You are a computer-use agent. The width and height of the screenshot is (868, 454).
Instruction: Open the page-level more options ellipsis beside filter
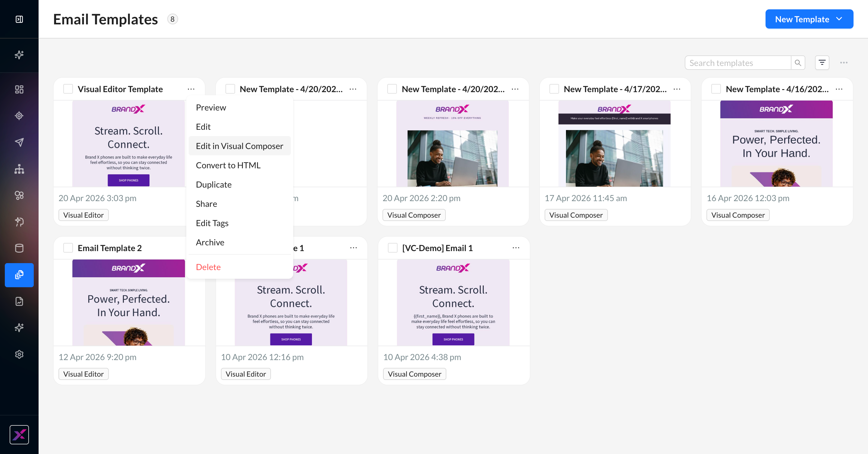pos(844,63)
